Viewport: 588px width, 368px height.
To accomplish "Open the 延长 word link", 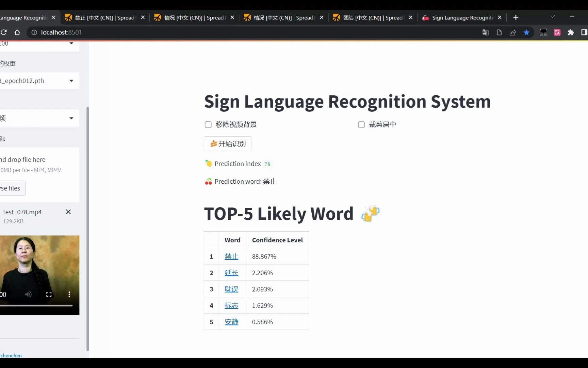I will click(x=231, y=273).
